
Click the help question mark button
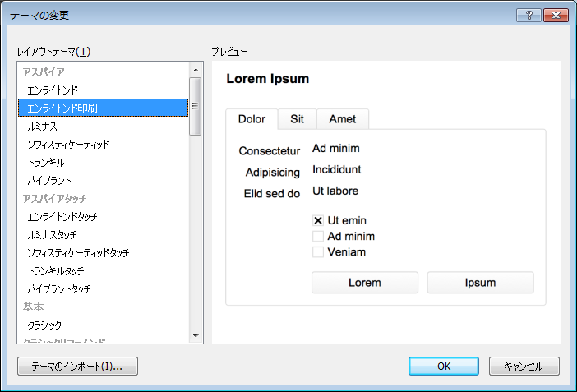(x=529, y=15)
